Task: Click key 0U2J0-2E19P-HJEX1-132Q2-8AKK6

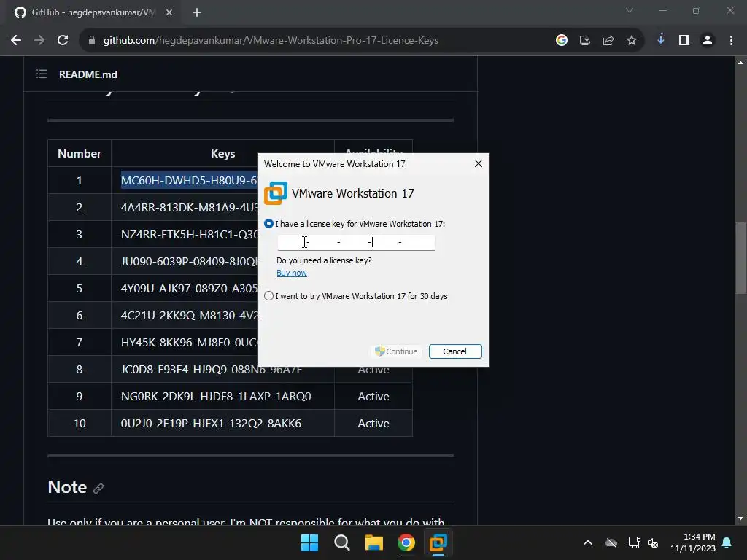Action: click(x=211, y=424)
